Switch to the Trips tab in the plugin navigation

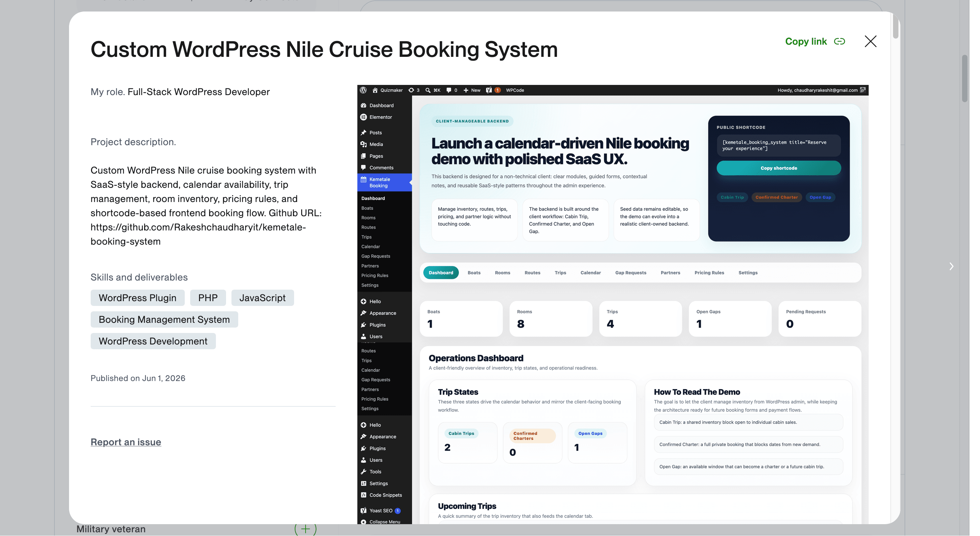point(560,272)
